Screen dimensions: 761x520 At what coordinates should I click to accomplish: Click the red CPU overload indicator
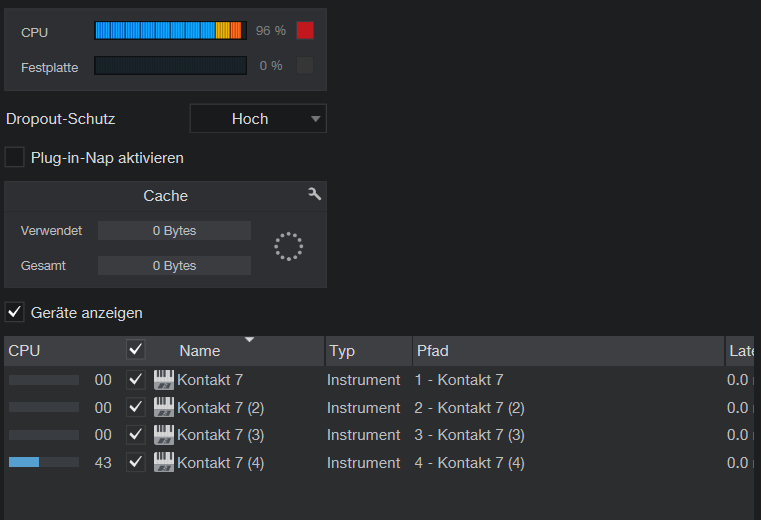coord(305,31)
